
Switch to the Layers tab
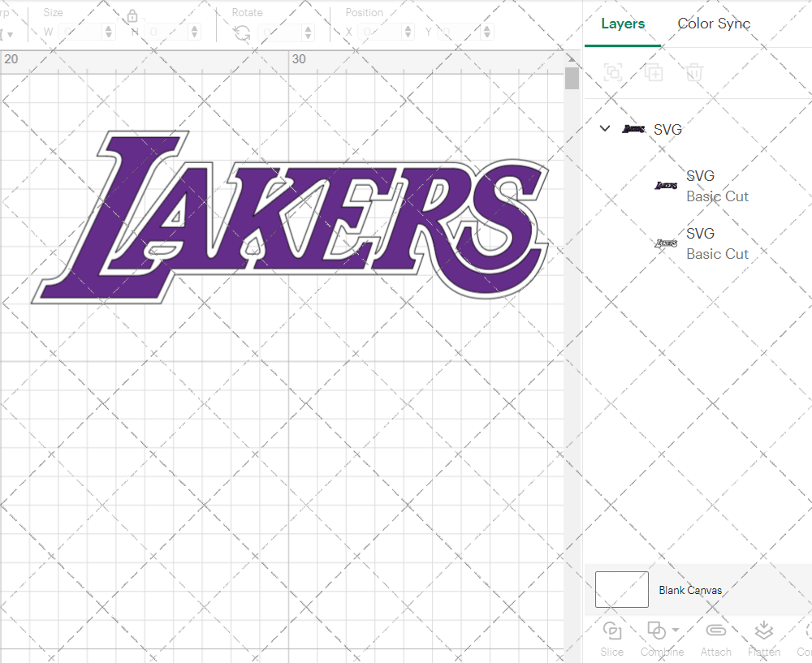(x=623, y=24)
